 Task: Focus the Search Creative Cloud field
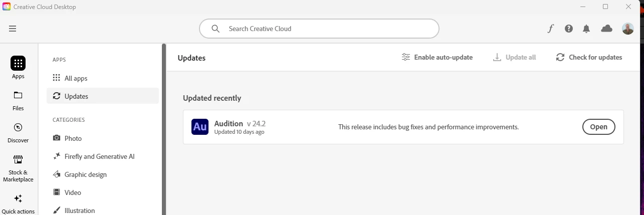coord(319,29)
